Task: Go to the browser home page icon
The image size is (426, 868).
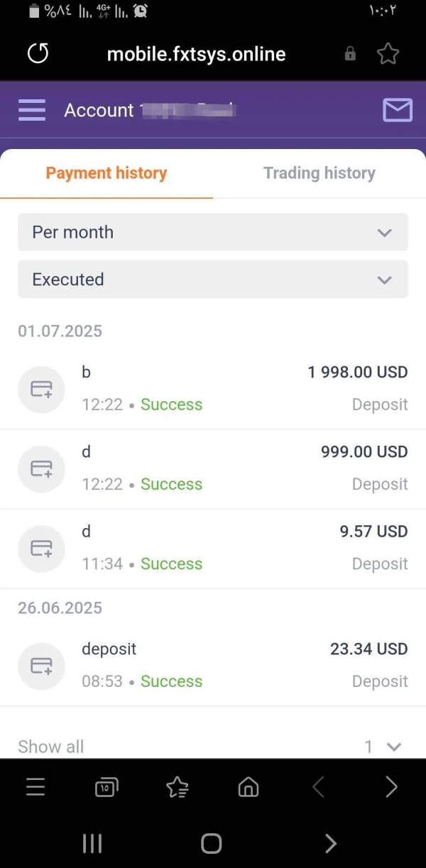Action: pos(248,787)
